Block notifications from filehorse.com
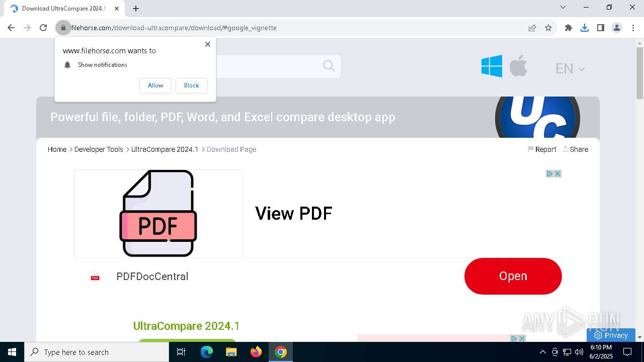644x362 pixels. tap(191, 85)
